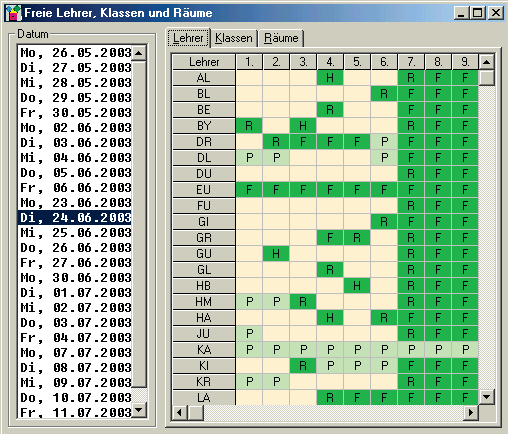Viewport: 508px width, 434px height.
Task: Click the BY teacher row header
Action: coord(204,126)
